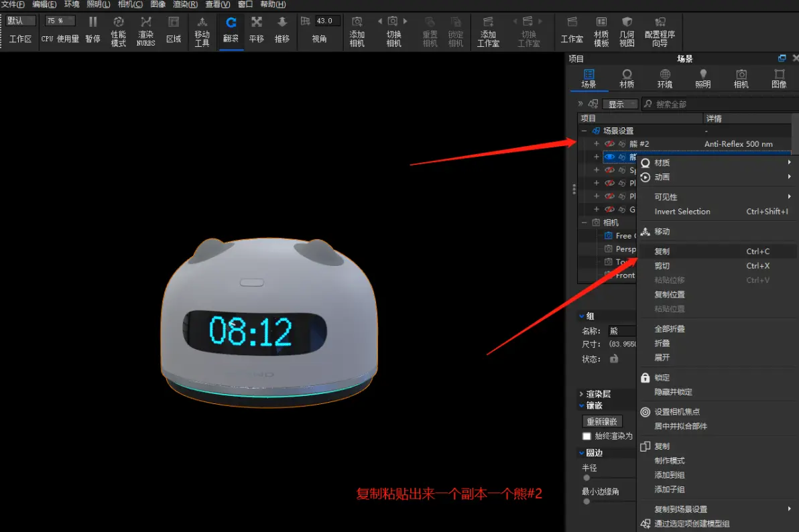Choose 设置相机焦点 in context menu
Screen dimensions: 799x532
(x=717, y=412)
